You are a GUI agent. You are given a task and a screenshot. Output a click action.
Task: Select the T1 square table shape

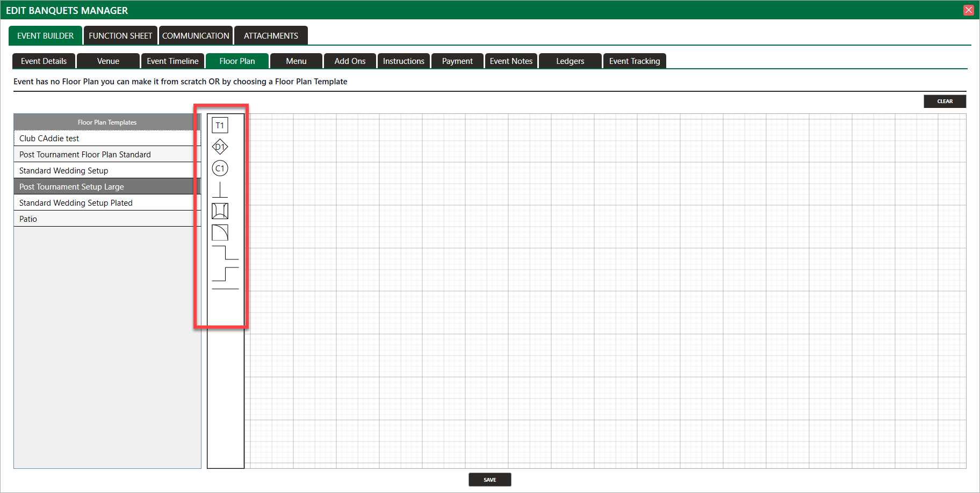coord(220,126)
